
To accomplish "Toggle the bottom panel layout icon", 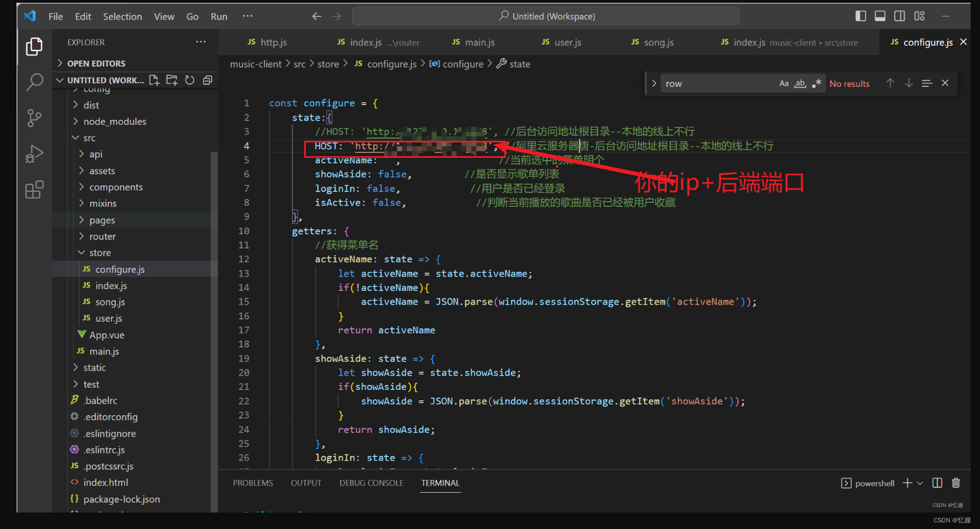I will (x=880, y=16).
